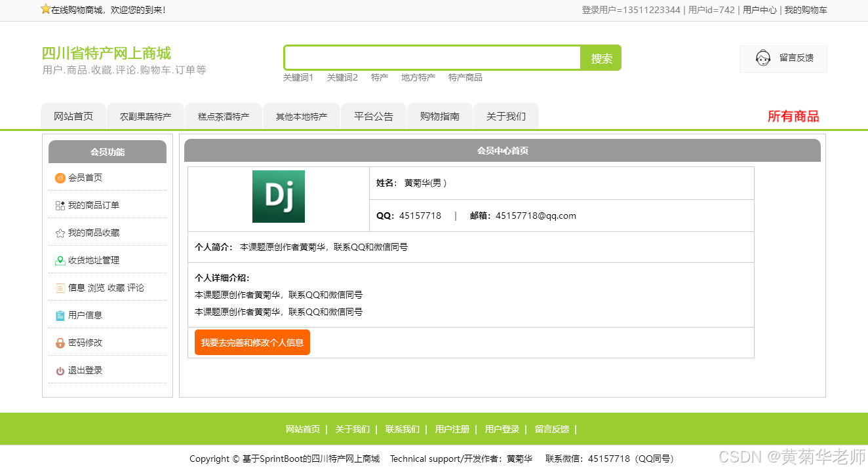
Task: Open the 关于我们 navigation tab
Action: coord(506,117)
